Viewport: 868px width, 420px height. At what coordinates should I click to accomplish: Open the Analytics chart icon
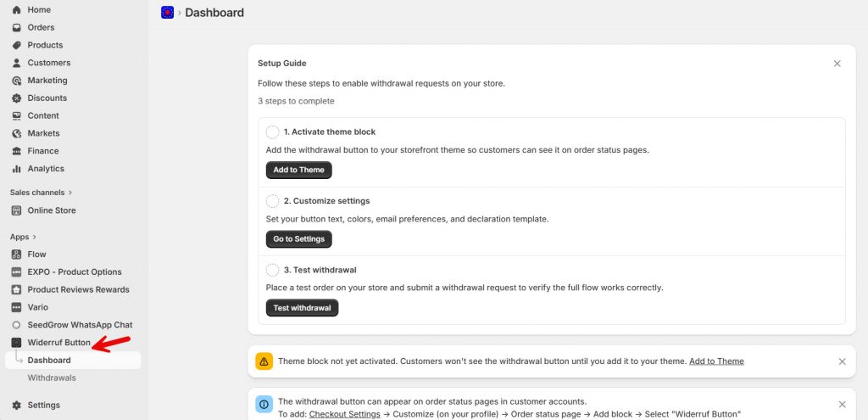point(16,169)
